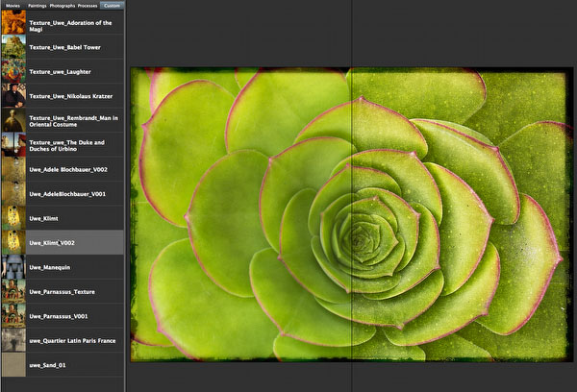The height and width of the screenshot is (392, 577).
Task: Click the Uwe_Adele Blochbauer_V002 thumbnail
Action: pyautogui.click(x=13, y=169)
